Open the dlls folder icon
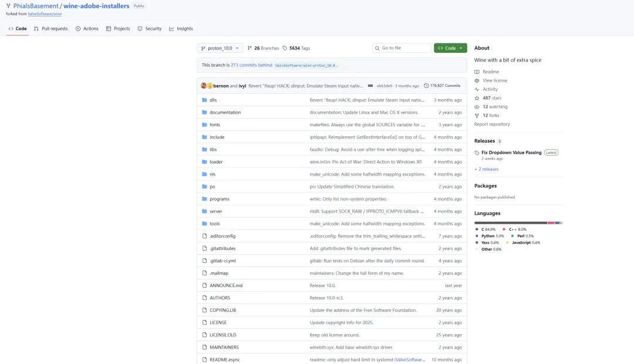 tap(204, 100)
